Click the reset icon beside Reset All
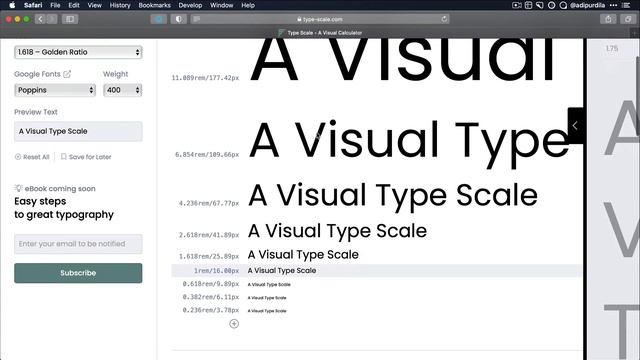 pyautogui.click(x=18, y=157)
